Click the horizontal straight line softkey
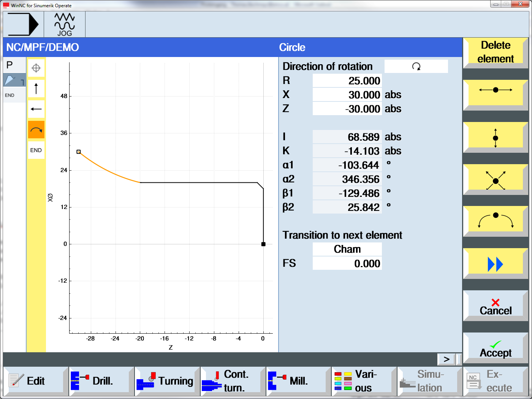The width and height of the screenshot is (532, 399). [x=495, y=90]
